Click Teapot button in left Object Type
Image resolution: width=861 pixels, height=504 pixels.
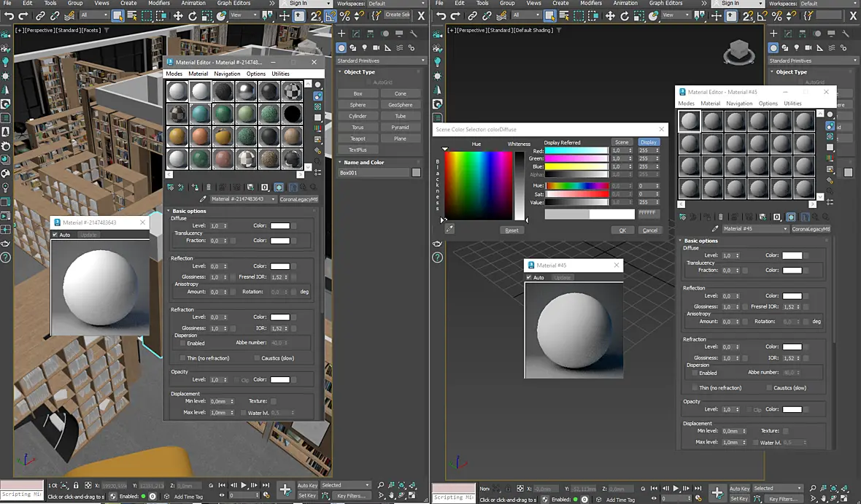click(x=358, y=139)
